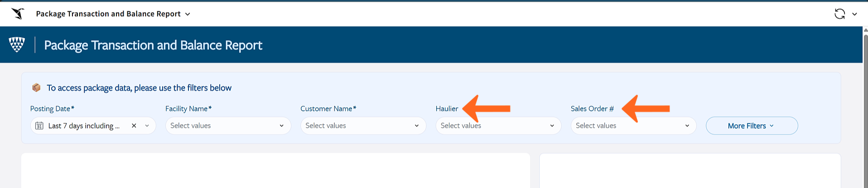Click the 'To access package data' instruction text
The image size is (868, 188).
point(139,88)
